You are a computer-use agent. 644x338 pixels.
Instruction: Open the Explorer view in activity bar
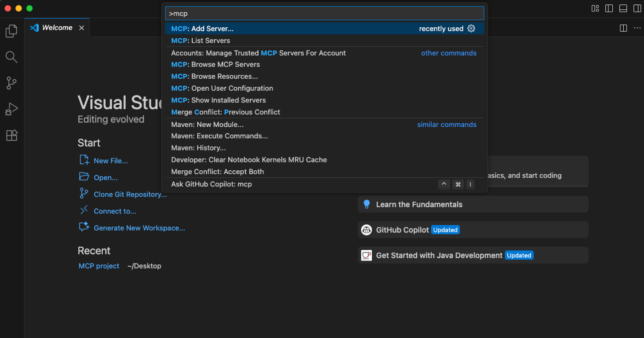point(11,31)
